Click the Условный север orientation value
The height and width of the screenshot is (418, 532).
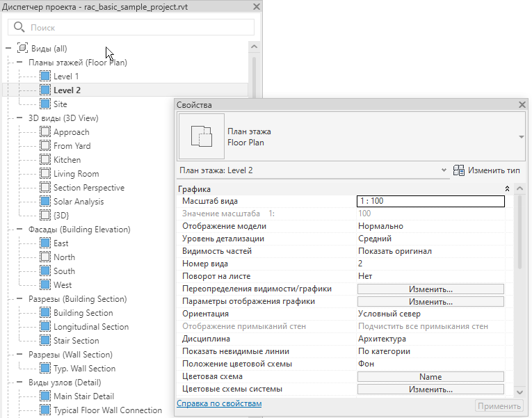coord(389,314)
